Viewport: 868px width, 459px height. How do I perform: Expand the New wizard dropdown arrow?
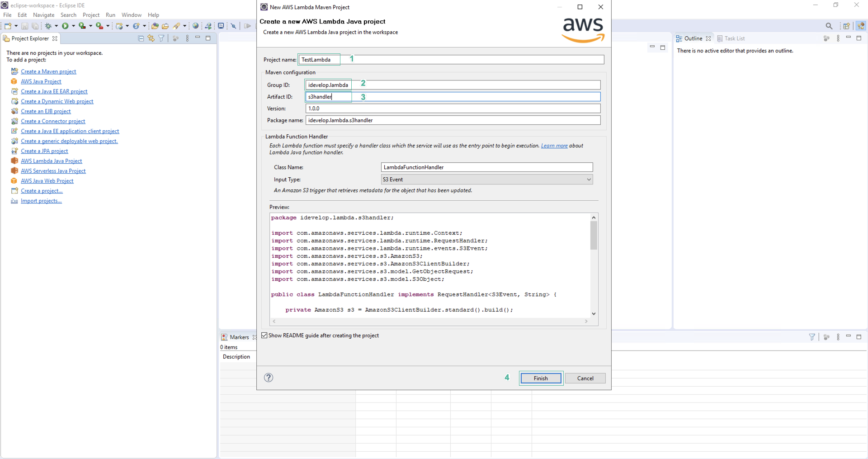point(16,26)
